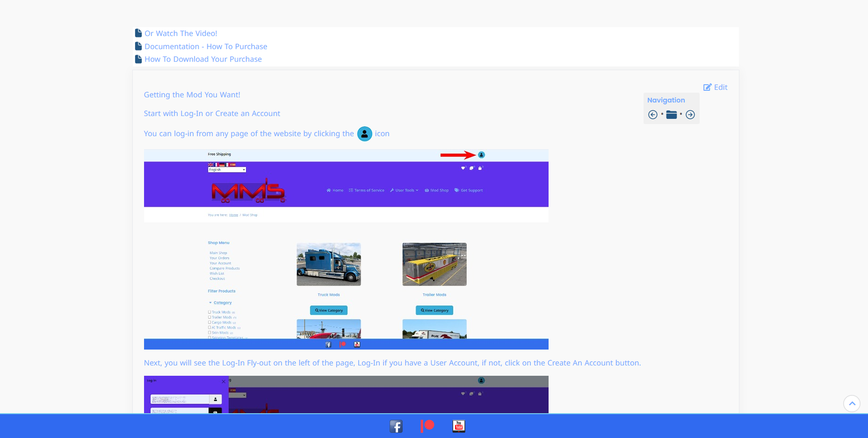
Task: Collapse the Category filter section
Action: click(210, 302)
